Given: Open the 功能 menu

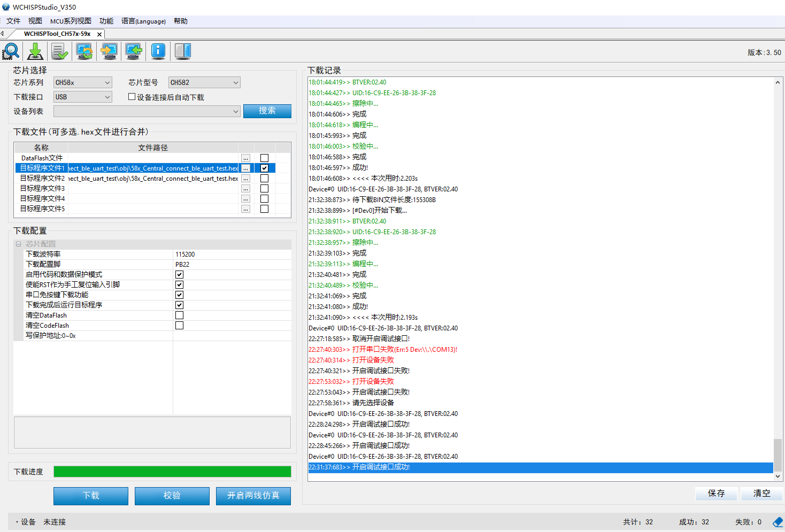Looking at the screenshot, I should click(106, 21).
